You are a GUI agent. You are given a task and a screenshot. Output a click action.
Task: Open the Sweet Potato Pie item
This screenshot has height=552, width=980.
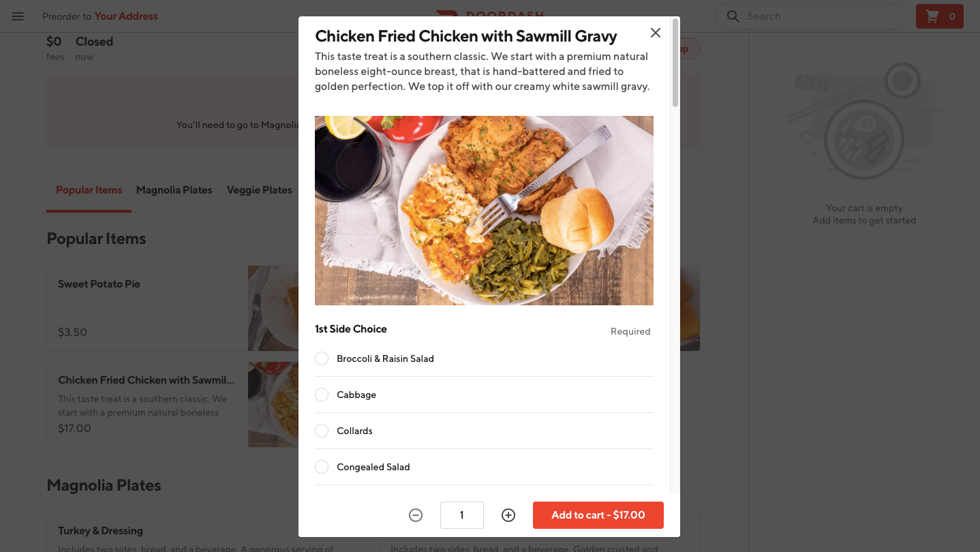pos(147,308)
